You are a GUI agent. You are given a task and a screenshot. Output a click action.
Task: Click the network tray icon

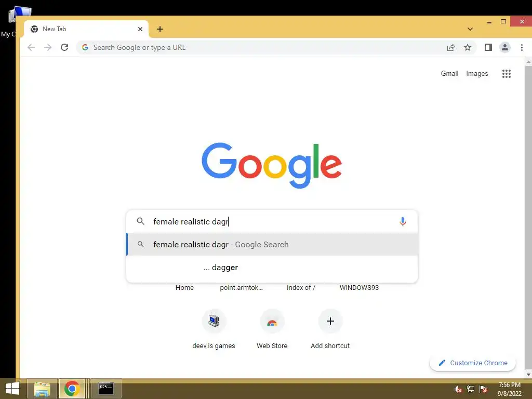[x=471, y=389]
